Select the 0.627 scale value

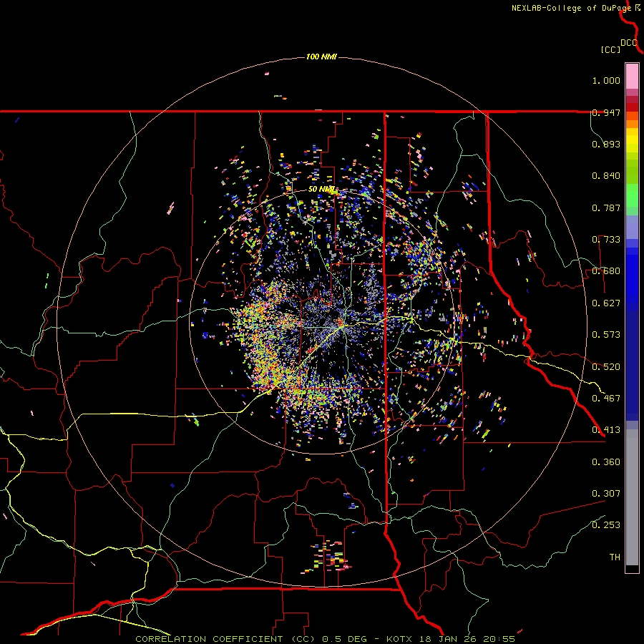coord(606,303)
